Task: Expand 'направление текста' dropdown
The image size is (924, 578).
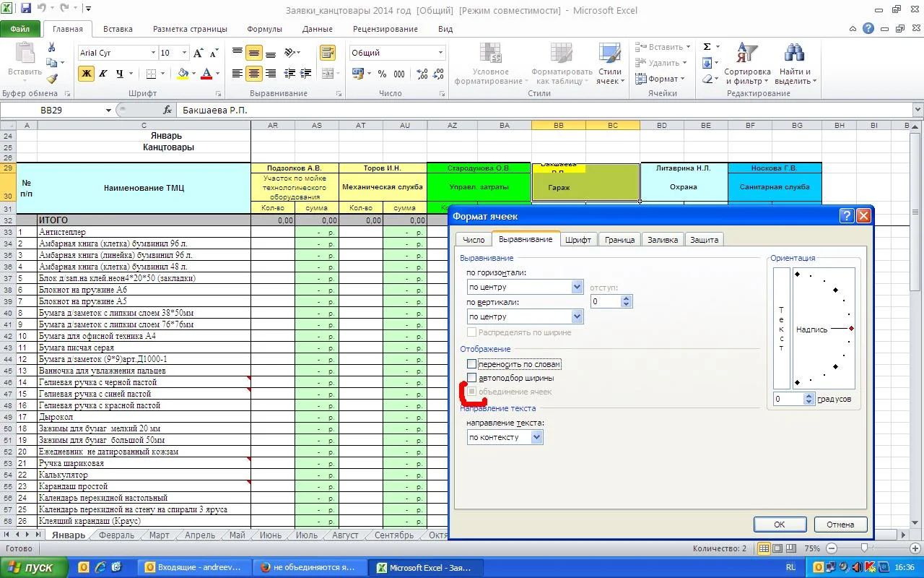Action: click(x=536, y=437)
